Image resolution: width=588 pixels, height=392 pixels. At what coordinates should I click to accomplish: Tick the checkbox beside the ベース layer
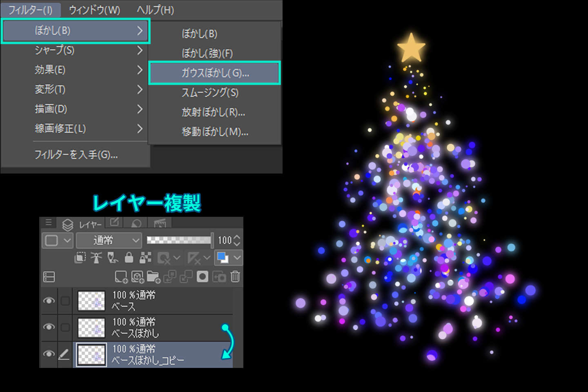[x=65, y=301]
